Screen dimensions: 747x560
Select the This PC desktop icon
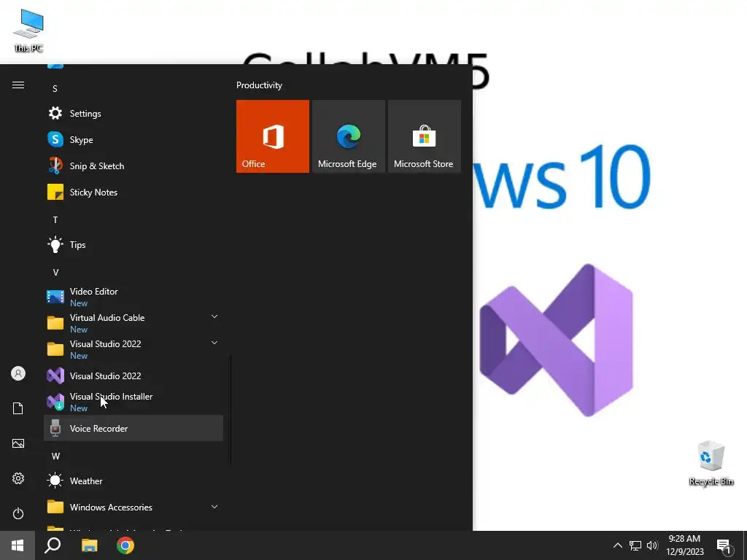coord(28,31)
